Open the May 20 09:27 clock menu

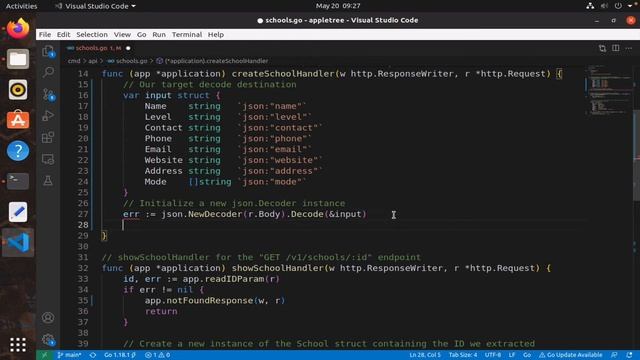338,6
